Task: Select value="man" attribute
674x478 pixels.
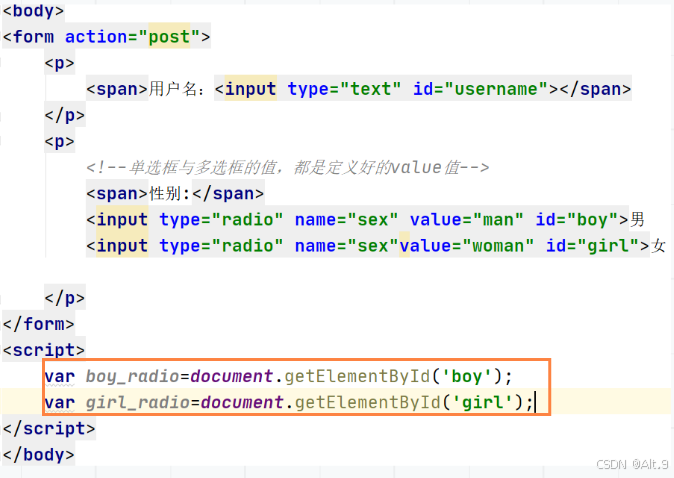Action: pyautogui.click(x=467, y=220)
